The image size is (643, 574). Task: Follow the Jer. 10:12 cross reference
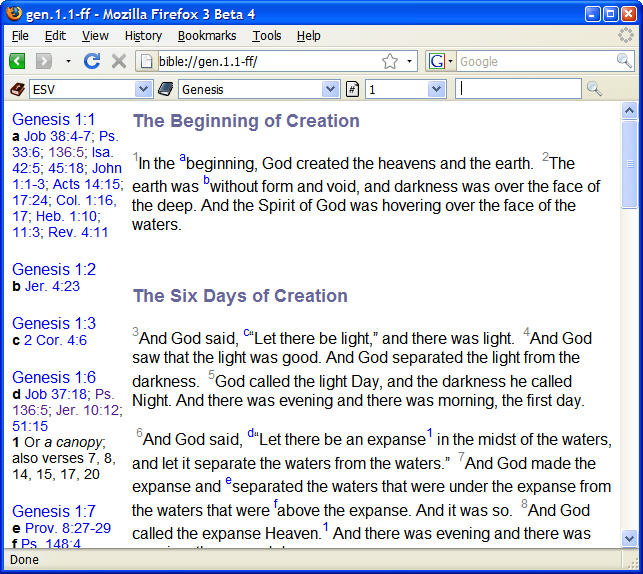pyautogui.click(x=87, y=410)
